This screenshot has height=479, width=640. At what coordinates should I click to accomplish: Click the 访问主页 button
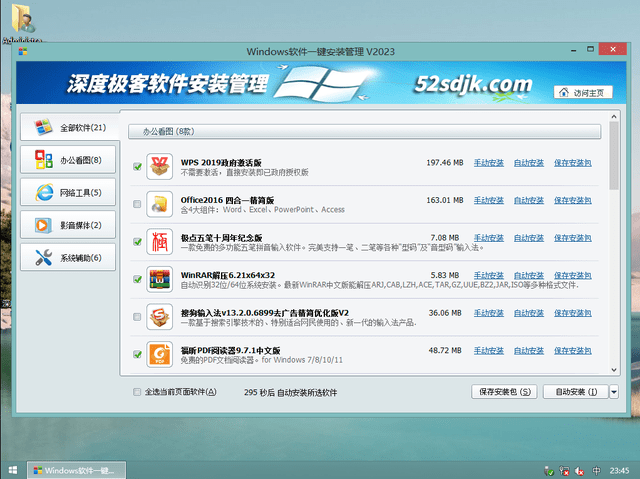[x=583, y=93]
